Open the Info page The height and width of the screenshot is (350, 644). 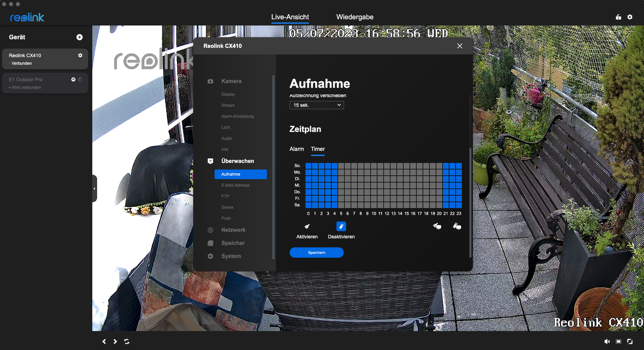point(225,150)
